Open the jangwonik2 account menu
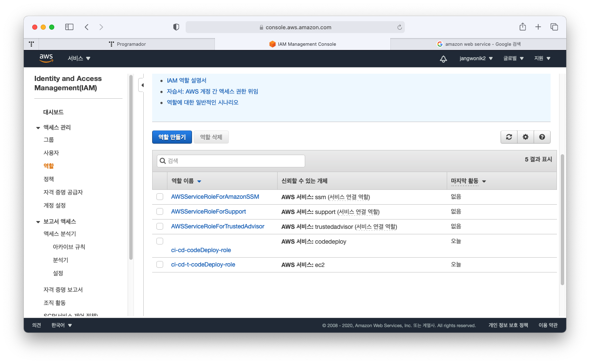Screen dimensions: 590x364 pos(476,58)
